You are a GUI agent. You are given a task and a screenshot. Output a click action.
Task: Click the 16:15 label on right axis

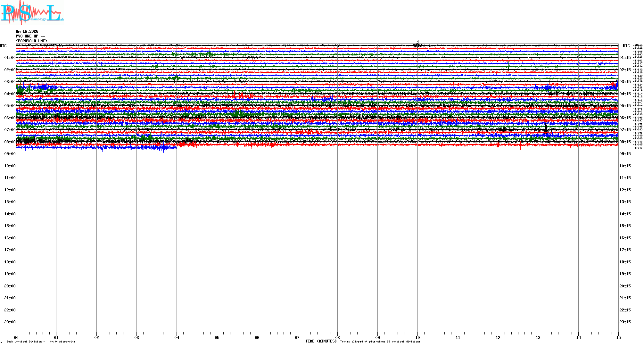point(625,238)
